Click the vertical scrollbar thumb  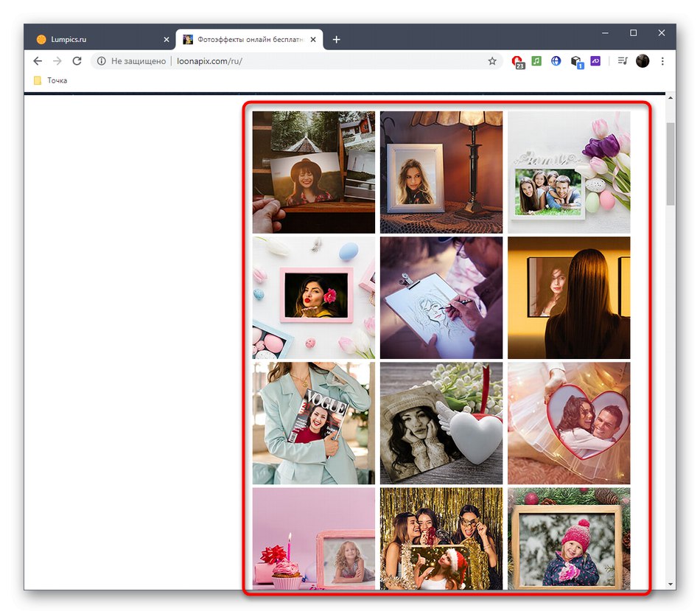coord(671,164)
